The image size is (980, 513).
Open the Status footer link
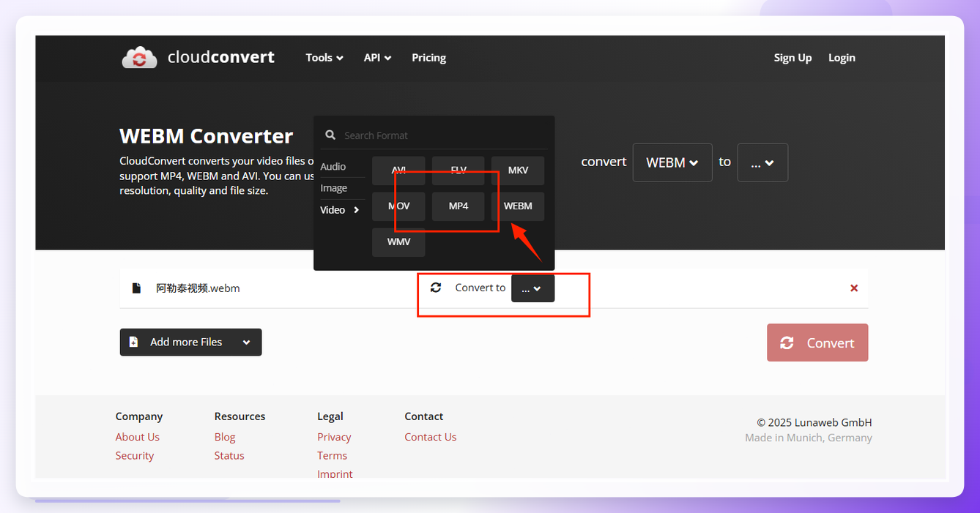coord(229,455)
